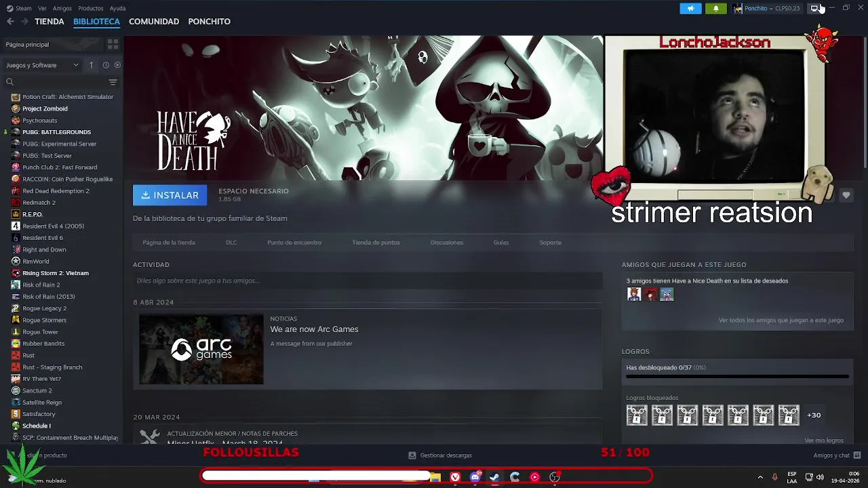This screenshot has height=488, width=868.
Task: Click the microphone tray icon
Action: pyautogui.click(x=774, y=477)
